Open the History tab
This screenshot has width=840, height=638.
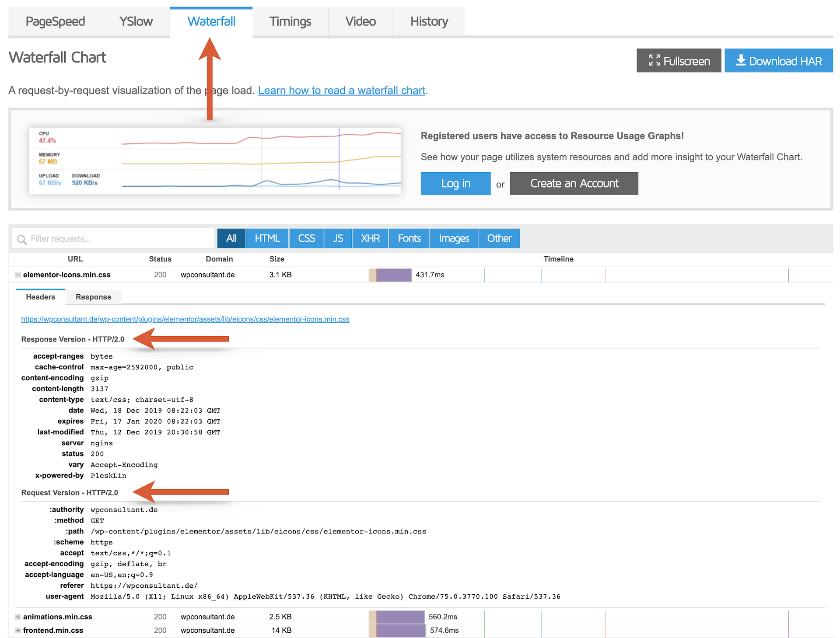point(429,21)
